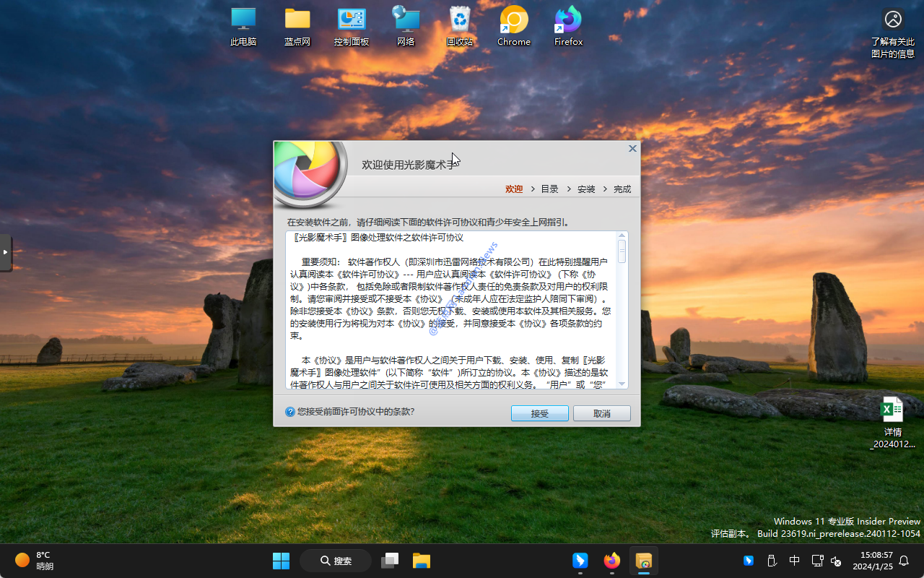Click the license scrollbar down arrow
This screenshot has width=924, height=578.
[x=622, y=384]
